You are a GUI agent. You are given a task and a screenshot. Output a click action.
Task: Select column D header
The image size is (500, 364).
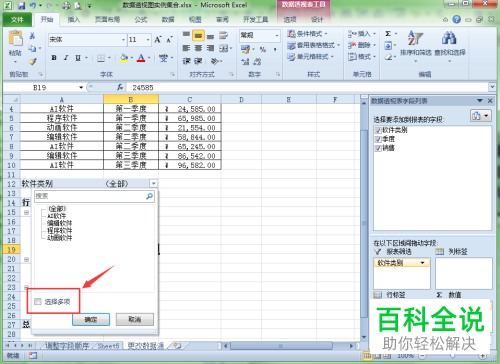[241, 99]
